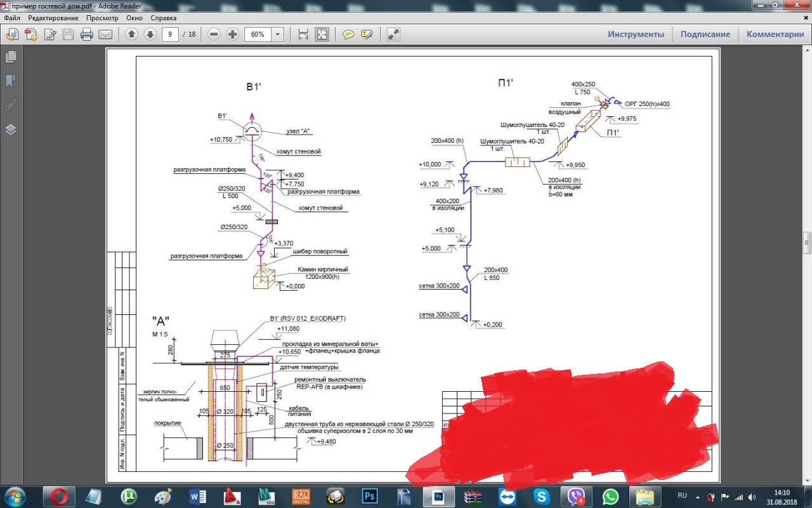Open the Bookmarks side panel

[11, 81]
